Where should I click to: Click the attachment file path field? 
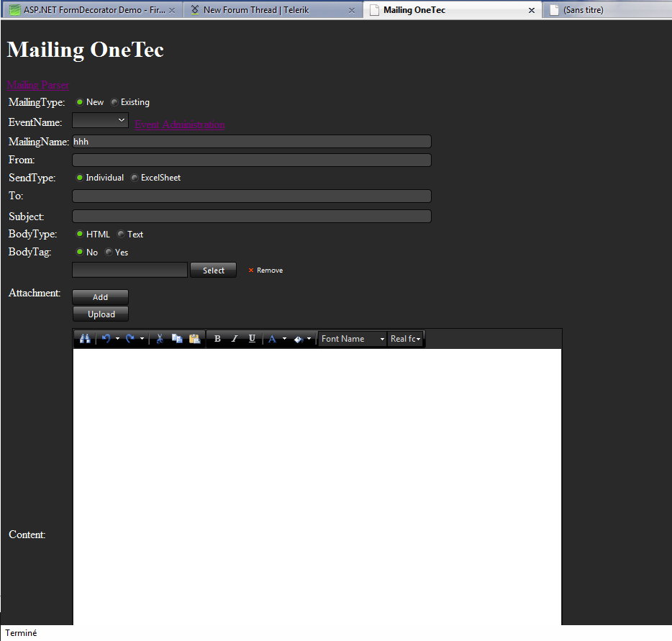130,270
